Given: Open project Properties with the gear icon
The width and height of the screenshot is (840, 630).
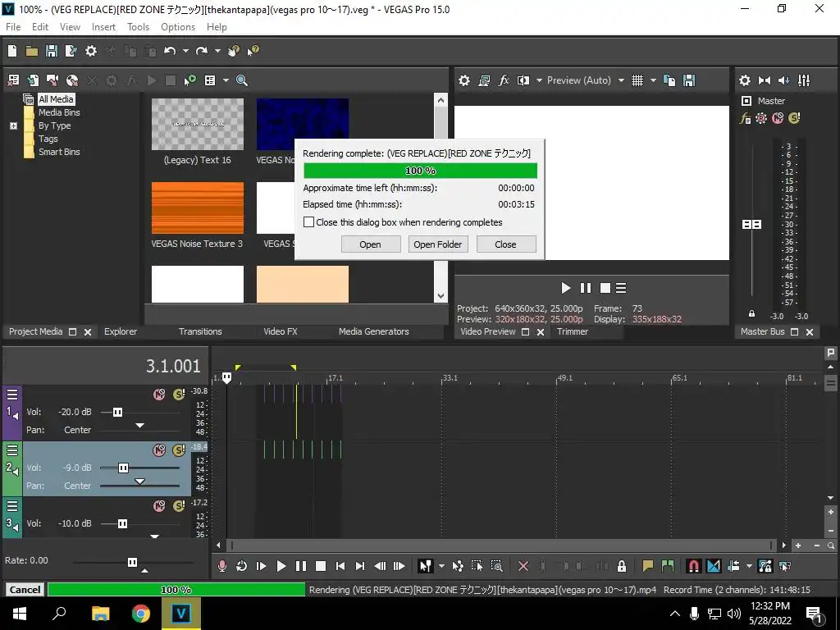Looking at the screenshot, I should click(x=91, y=51).
